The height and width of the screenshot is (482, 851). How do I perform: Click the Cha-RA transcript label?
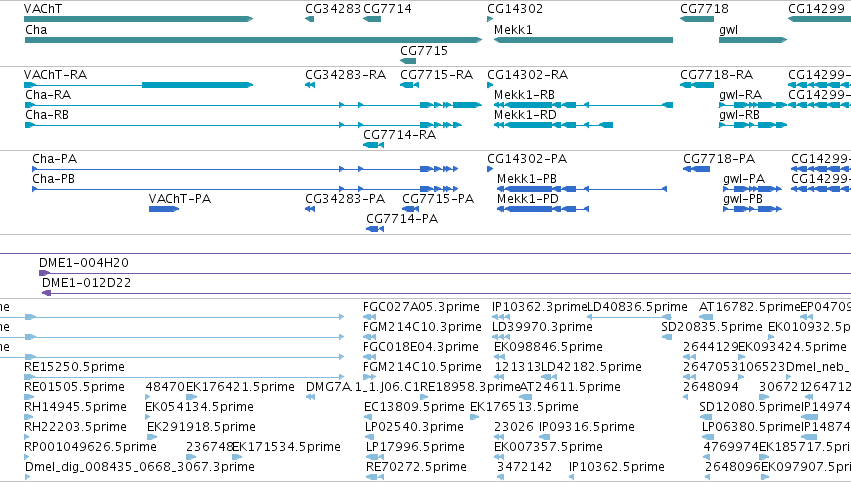(48, 94)
